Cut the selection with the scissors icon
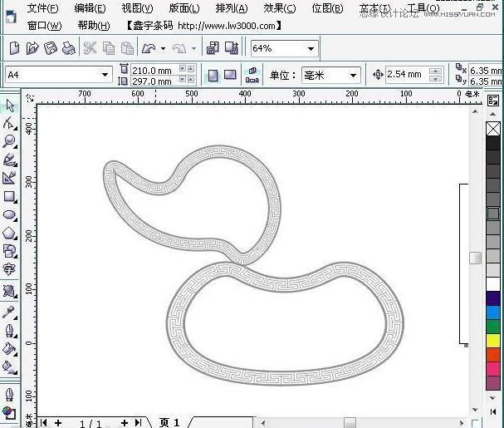 pos(90,48)
